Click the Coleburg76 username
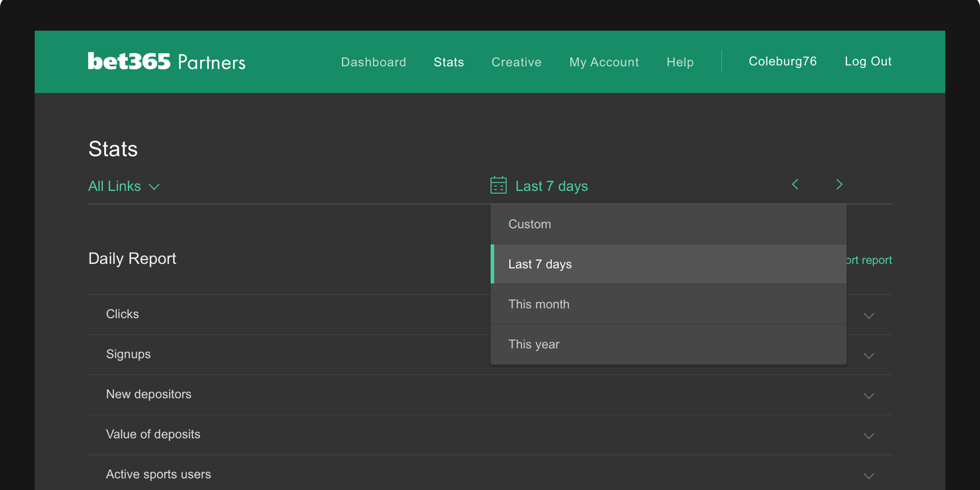The height and width of the screenshot is (490, 980). click(782, 61)
